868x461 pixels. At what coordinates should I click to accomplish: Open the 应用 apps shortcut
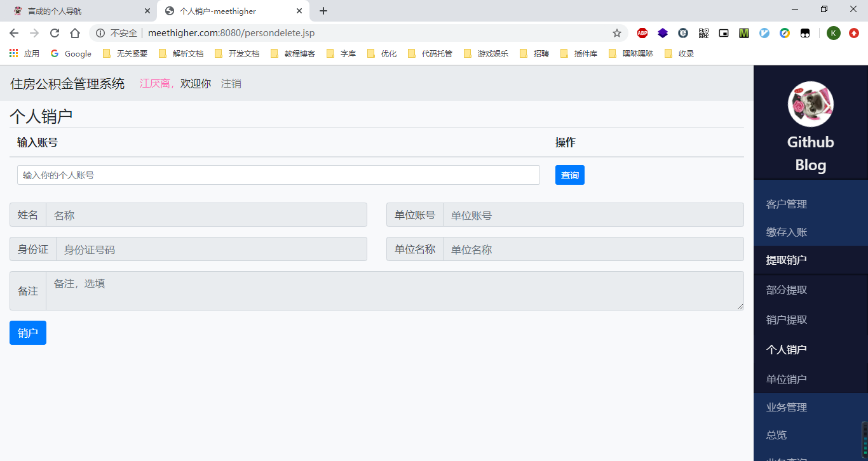[x=24, y=54]
